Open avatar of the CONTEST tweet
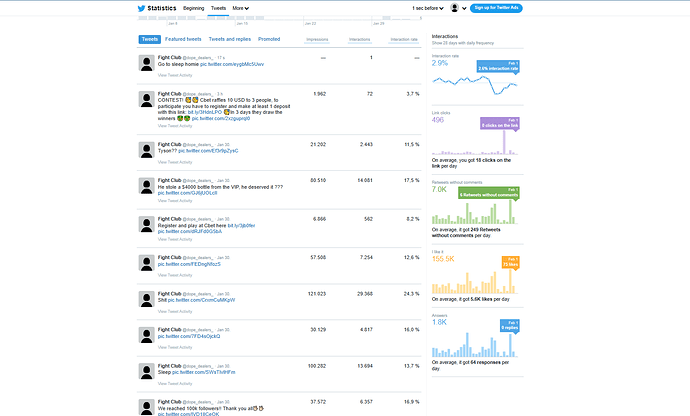 point(147,99)
